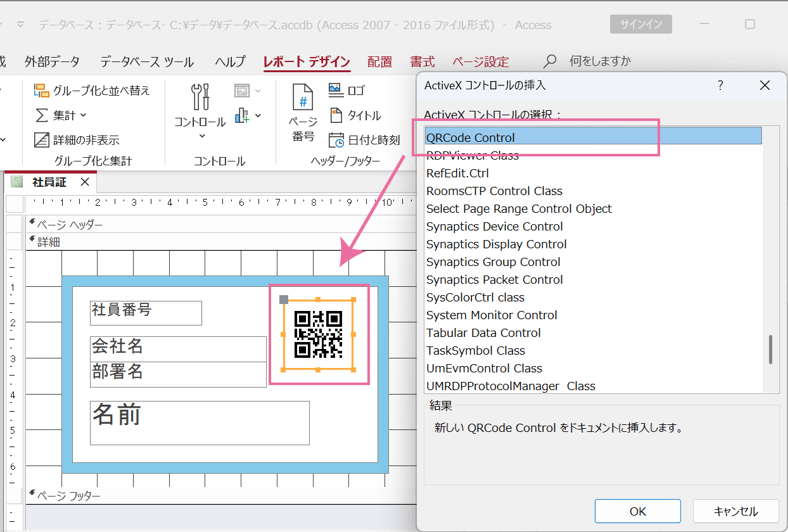
Task: Switch to the 配置 ribbon tab
Action: pos(379,61)
